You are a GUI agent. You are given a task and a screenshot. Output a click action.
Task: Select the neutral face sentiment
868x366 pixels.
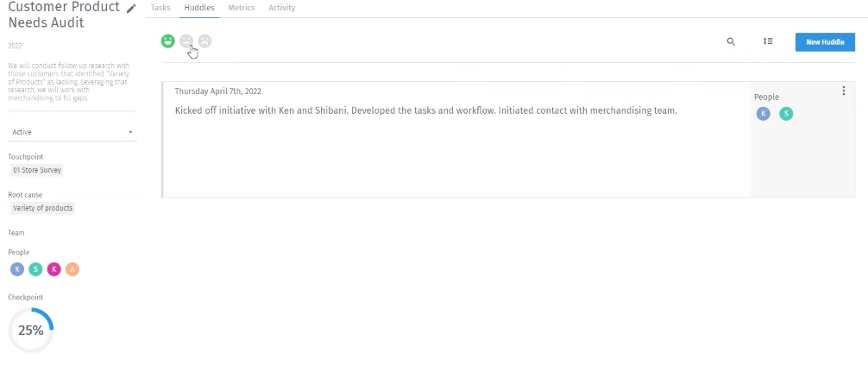pyautogui.click(x=186, y=41)
